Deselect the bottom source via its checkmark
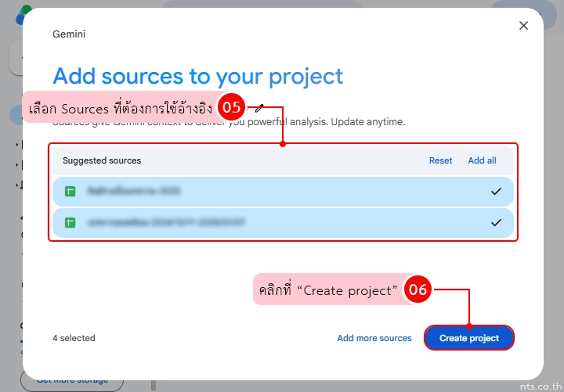The height and width of the screenshot is (392, 564). [496, 223]
